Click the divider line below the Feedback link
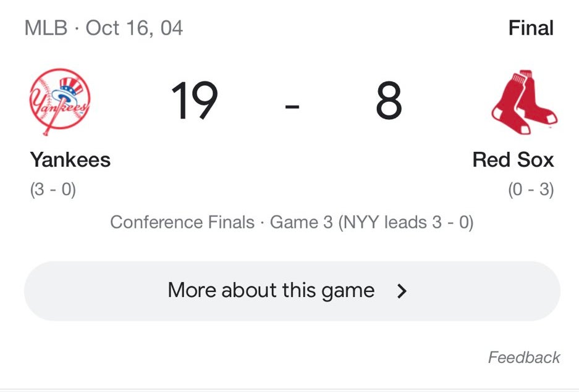 (289, 389)
